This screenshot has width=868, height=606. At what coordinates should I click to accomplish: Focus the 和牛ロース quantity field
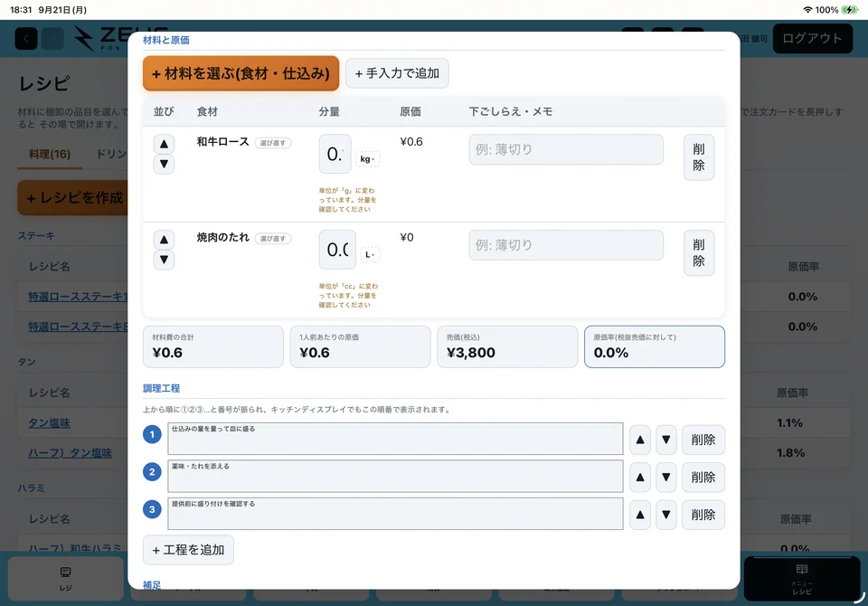click(335, 154)
